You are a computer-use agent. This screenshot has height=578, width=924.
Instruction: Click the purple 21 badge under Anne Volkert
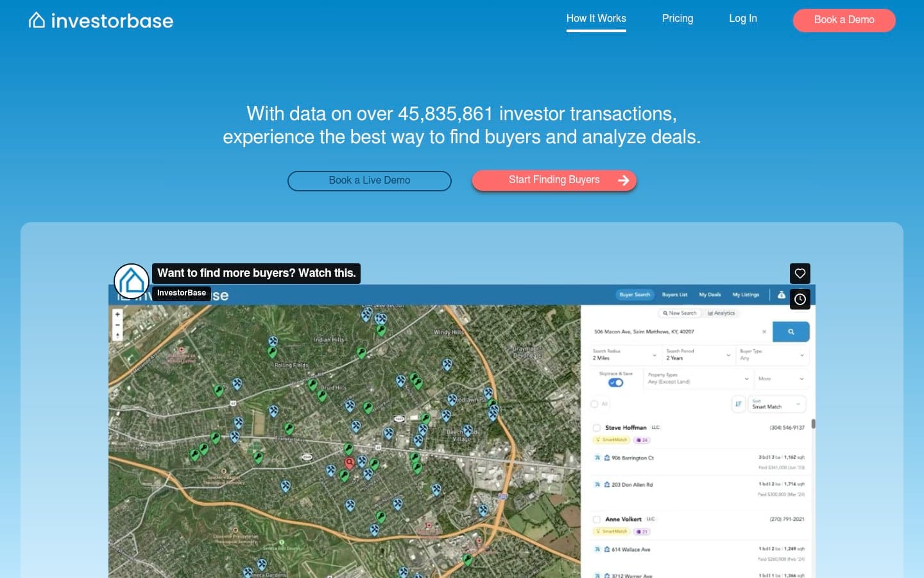(x=642, y=532)
